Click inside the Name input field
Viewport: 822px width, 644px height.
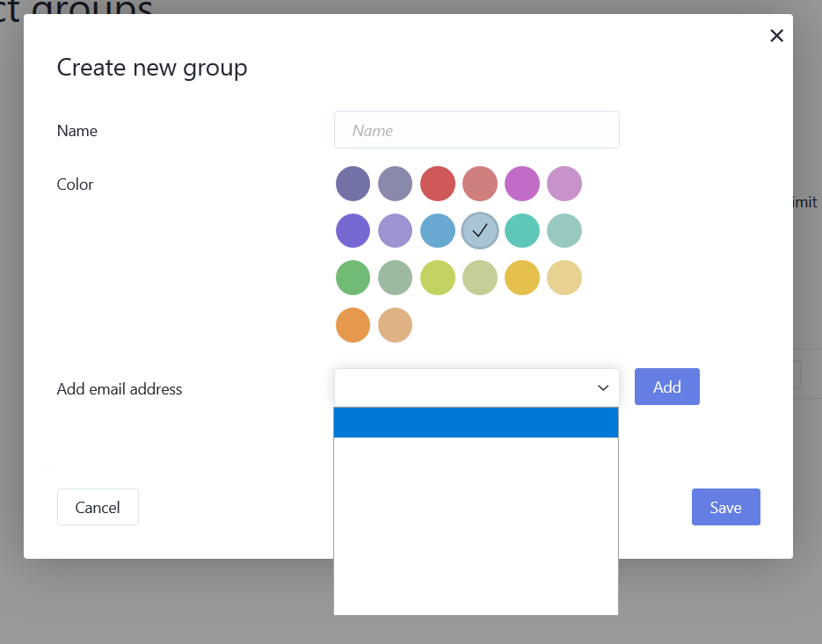pyautogui.click(x=476, y=129)
